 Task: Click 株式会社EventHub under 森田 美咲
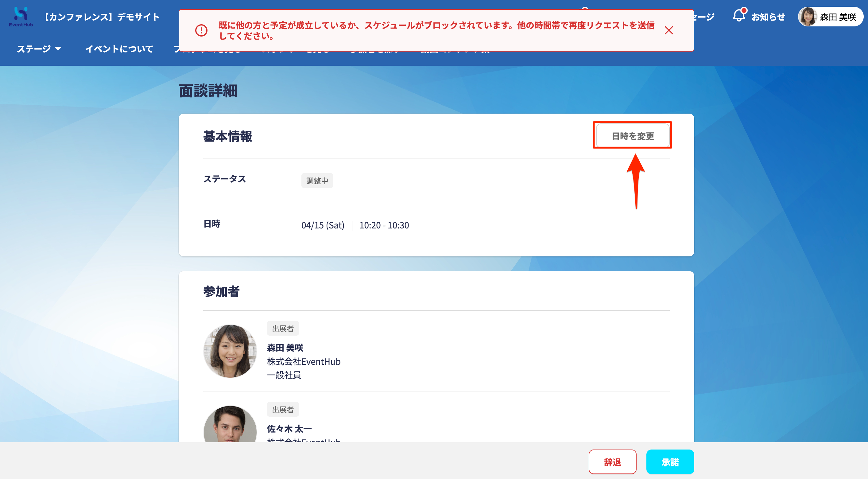304,361
